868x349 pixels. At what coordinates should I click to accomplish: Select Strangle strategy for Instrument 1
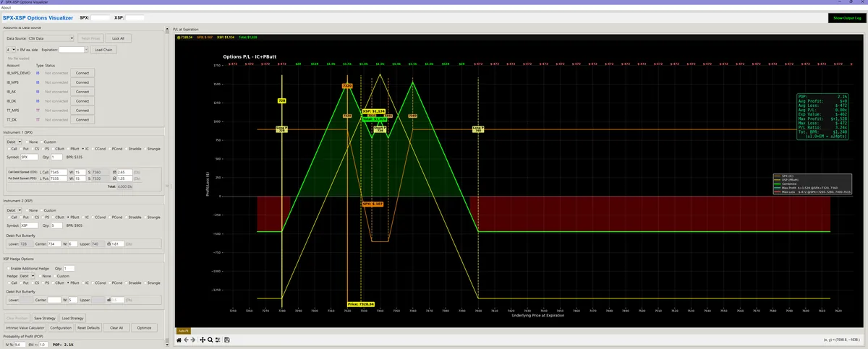coord(151,149)
